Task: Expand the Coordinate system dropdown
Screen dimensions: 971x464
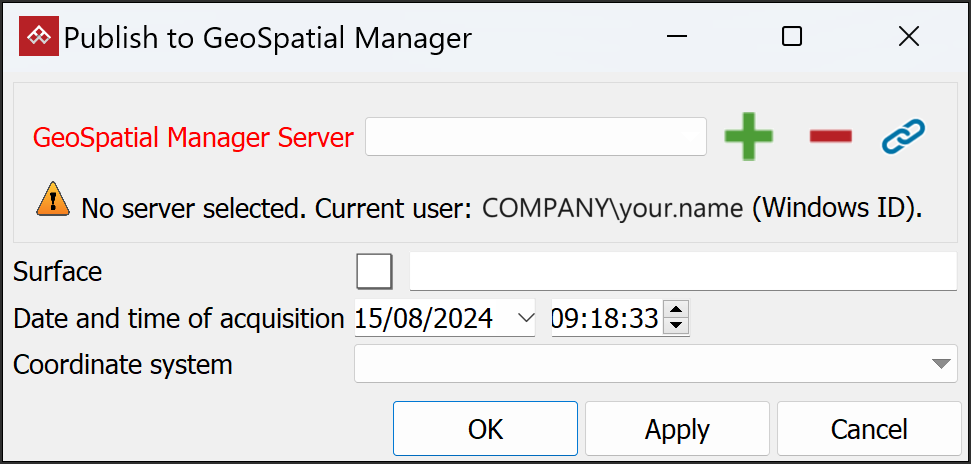Action: [x=940, y=364]
